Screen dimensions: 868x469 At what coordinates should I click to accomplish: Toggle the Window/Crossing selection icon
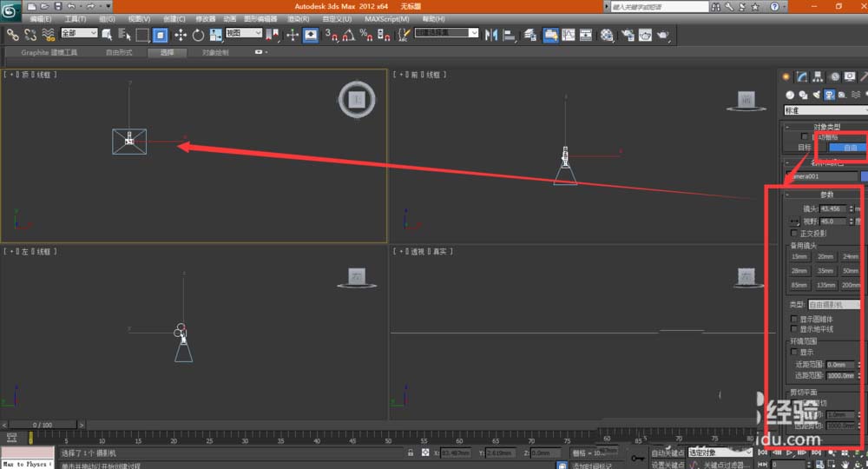[160, 35]
